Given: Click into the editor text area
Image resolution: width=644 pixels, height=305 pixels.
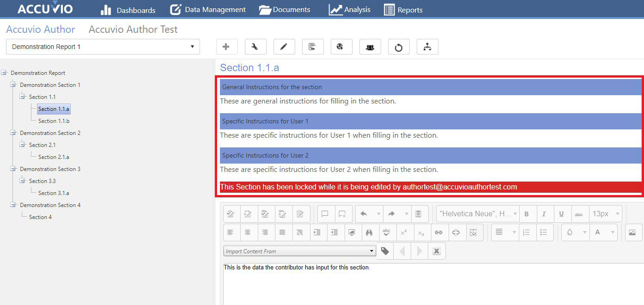Looking at the screenshot, I should (x=433, y=284).
